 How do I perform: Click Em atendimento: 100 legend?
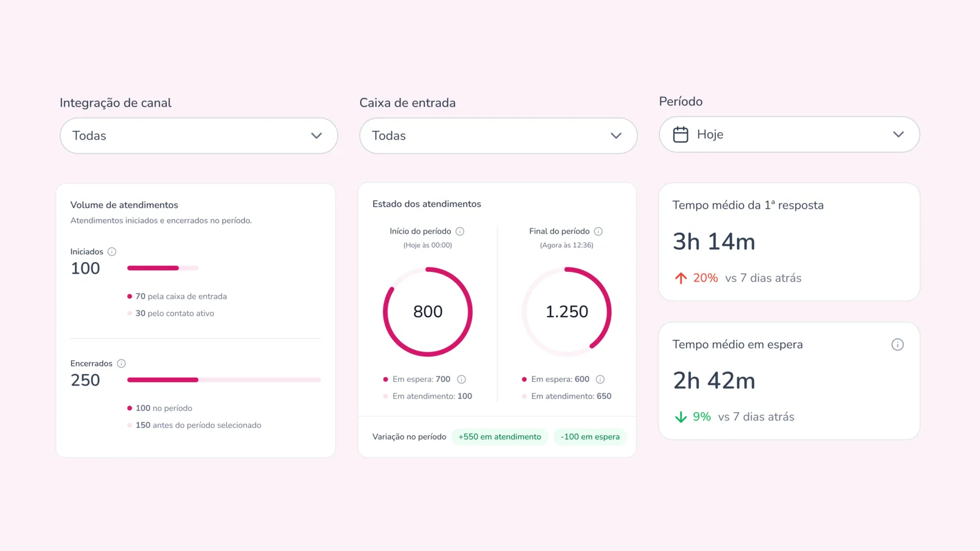point(428,397)
